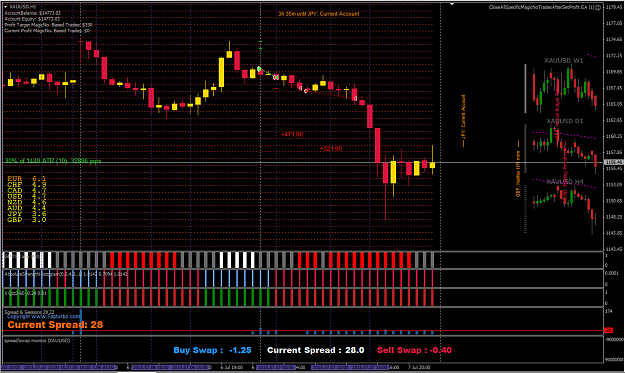
Task: Click the XAUUSD,H1 chart title text
Action: coord(22,7)
